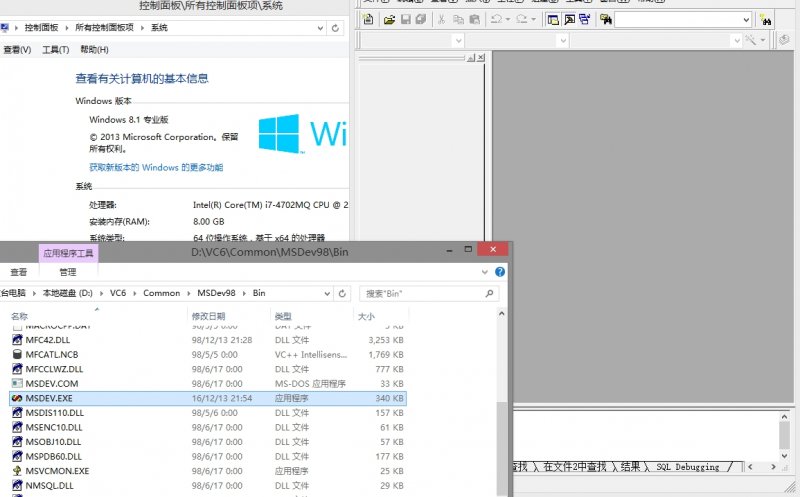800x497 pixels.
Task: Click the Find in Files binoculars icon
Action: click(x=606, y=19)
